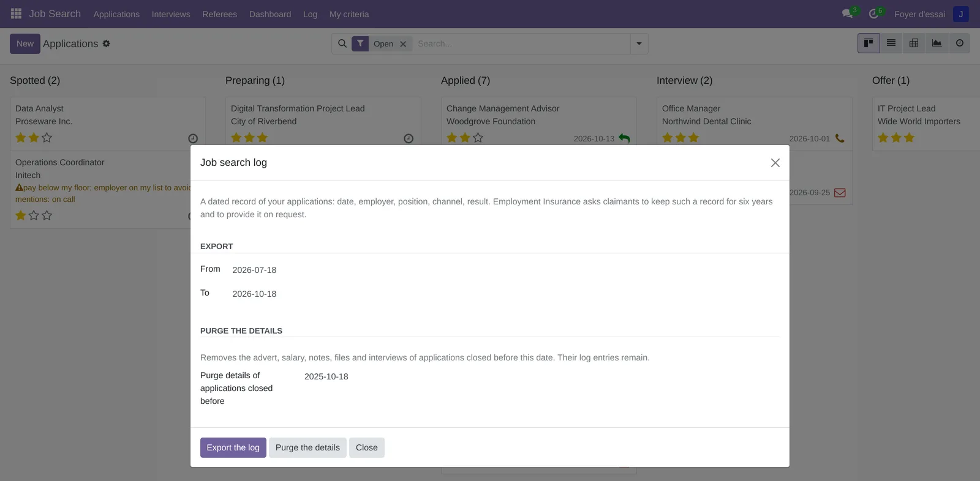Open the Applications menu

[116, 14]
